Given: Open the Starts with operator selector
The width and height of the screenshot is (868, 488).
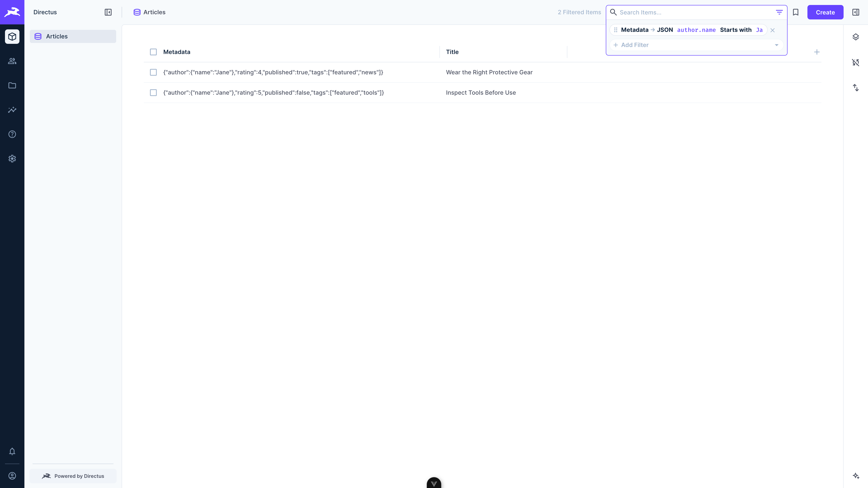Looking at the screenshot, I should coord(736,30).
